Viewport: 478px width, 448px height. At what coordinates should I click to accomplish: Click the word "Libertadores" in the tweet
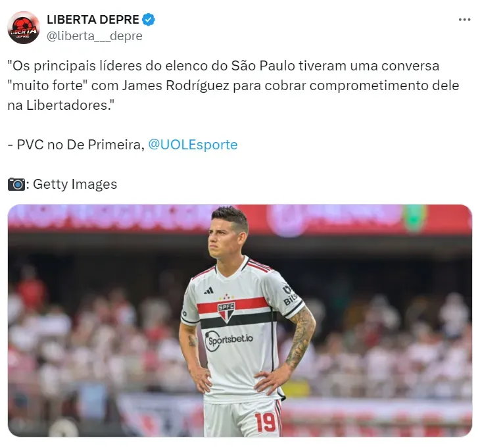(67, 105)
